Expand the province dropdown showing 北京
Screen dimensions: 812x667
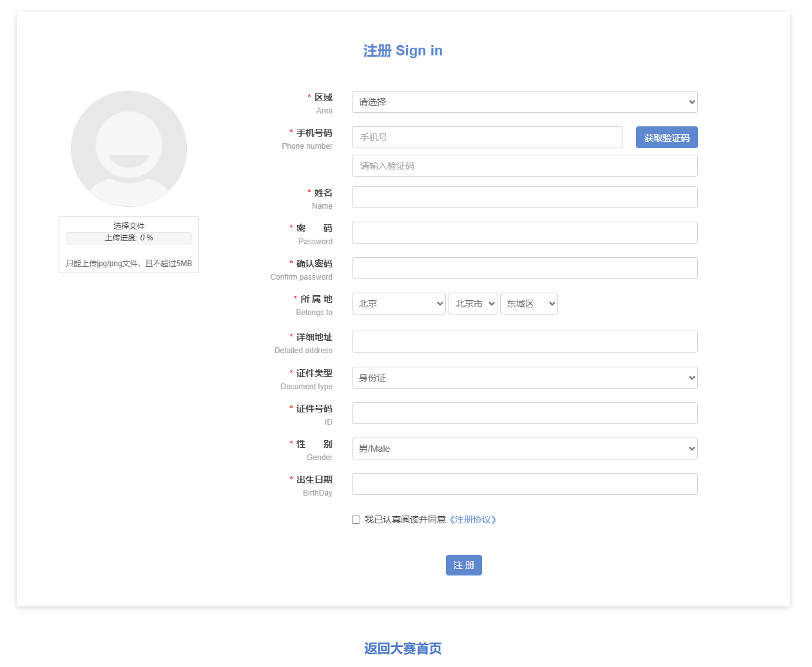pyautogui.click(x=398, y=304)
